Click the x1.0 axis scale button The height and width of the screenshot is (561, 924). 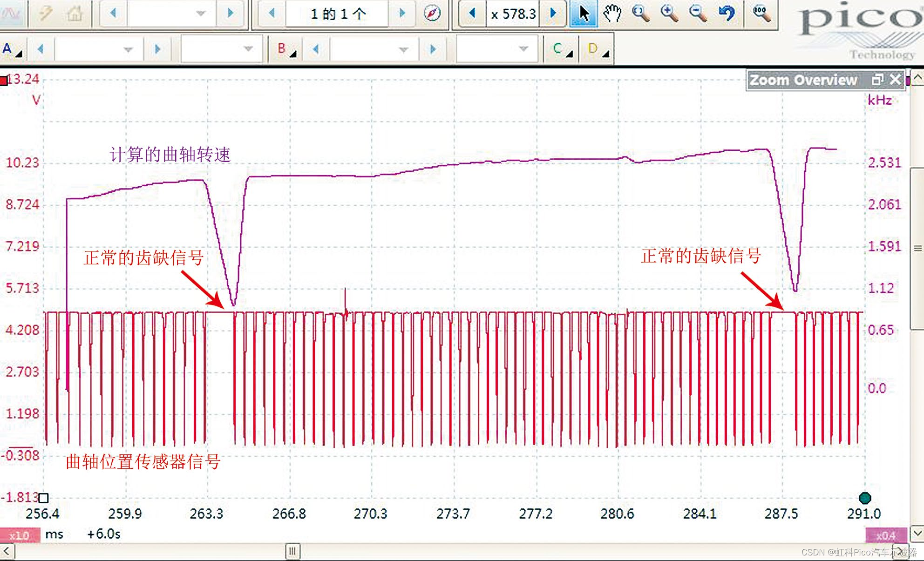click(x=20, y=535)
